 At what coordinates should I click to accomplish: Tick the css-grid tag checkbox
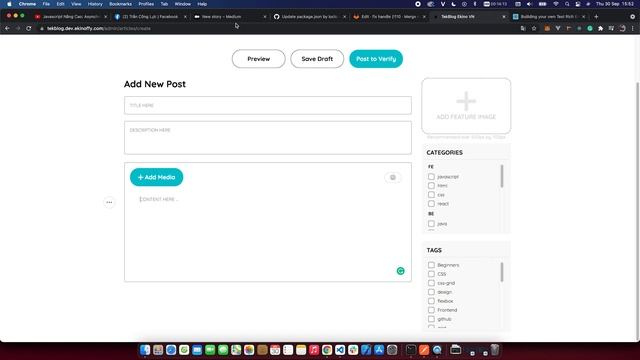(x=431, y=283)
